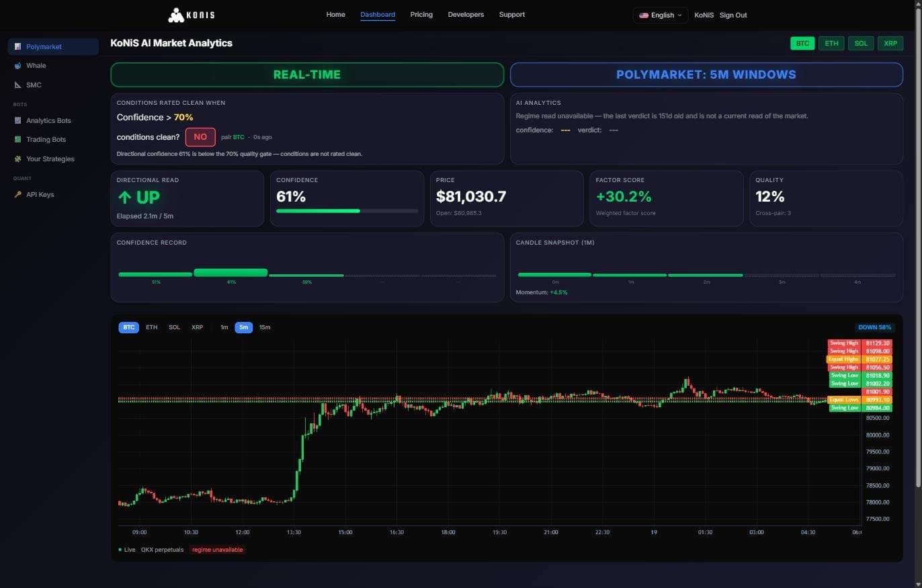Switch chart pair to XRP
Viewport: 922px width, 588px height.
197,327
